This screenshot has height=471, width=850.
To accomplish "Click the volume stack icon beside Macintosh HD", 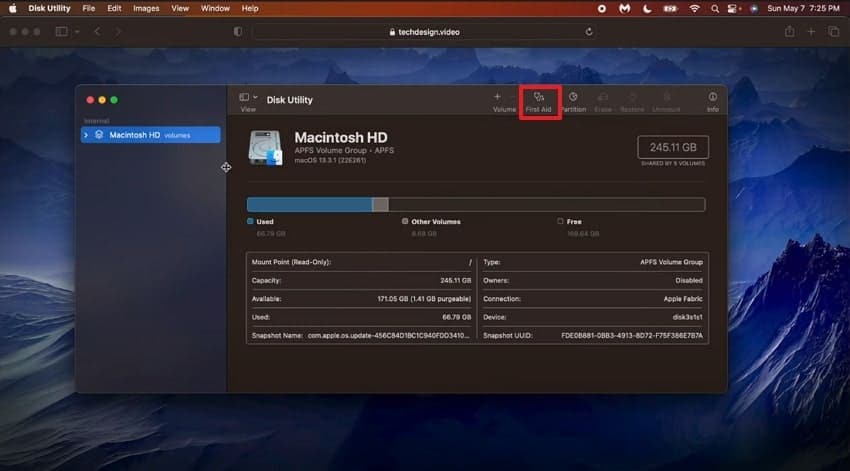I will (x=99, y=134).
